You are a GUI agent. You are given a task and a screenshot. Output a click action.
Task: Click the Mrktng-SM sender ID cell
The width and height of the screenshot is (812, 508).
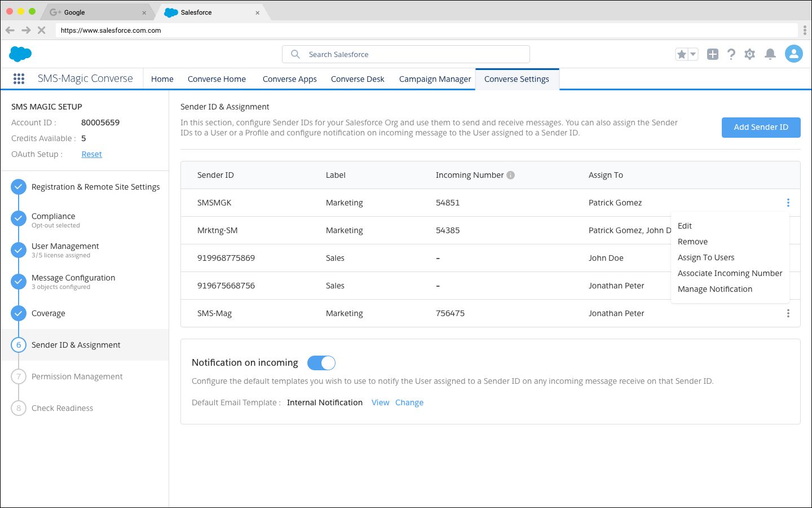coord(217,230)
